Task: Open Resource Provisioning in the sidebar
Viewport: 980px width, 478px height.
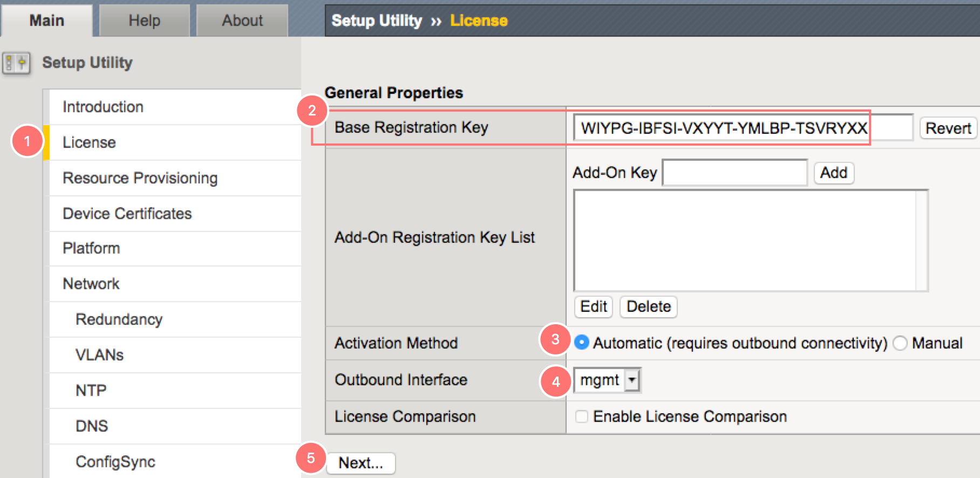Action: pos(140,178)
